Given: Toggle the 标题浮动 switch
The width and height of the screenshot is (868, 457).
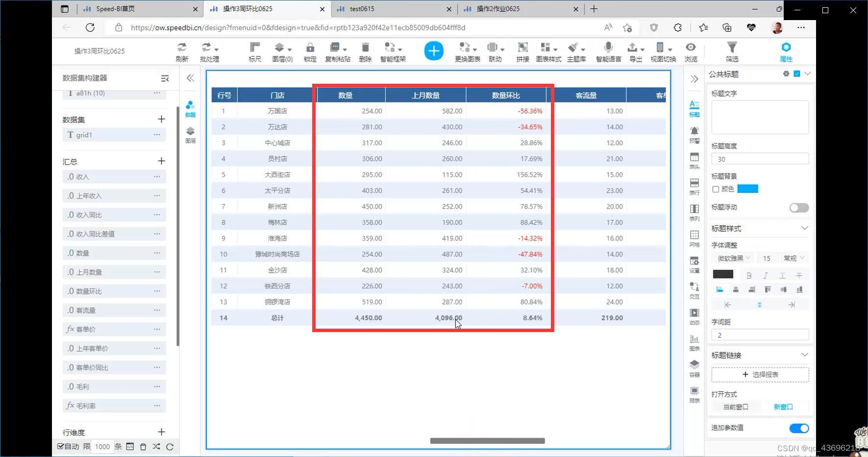Looking at the screenshot, I should [799, 208].
